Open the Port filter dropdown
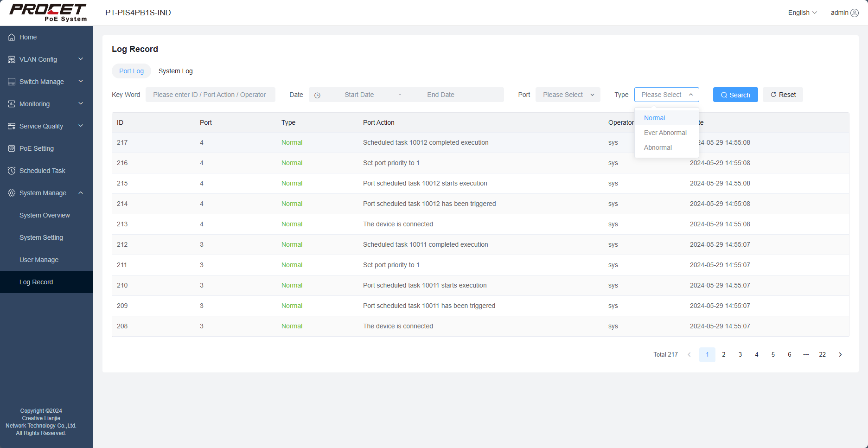868x448 pixels. 568,95
